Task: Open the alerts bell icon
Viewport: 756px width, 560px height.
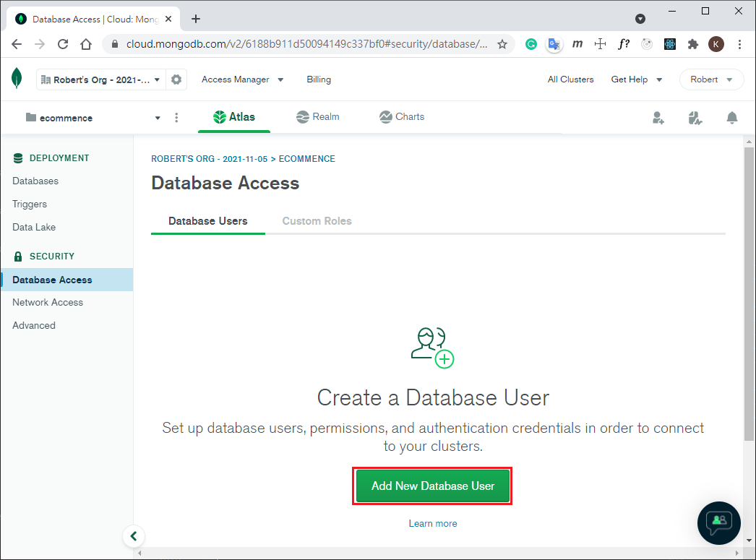Action: (x=732, y=118)
